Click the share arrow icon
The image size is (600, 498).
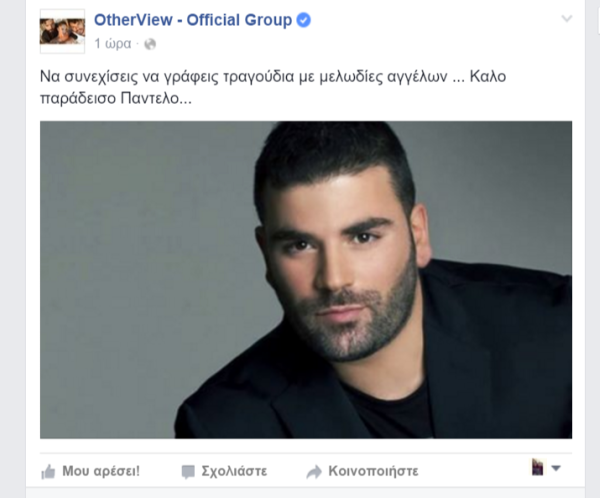coord(314,472)
